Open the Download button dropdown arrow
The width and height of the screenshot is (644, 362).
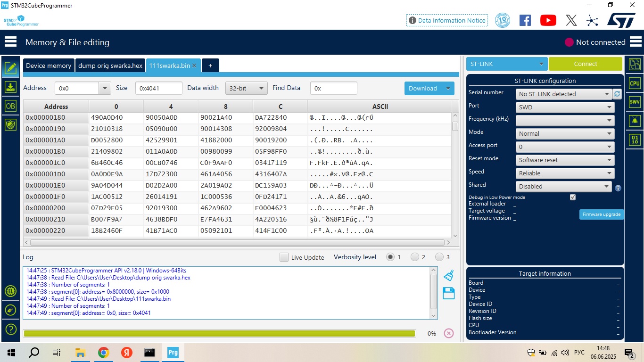coord(447,88)
